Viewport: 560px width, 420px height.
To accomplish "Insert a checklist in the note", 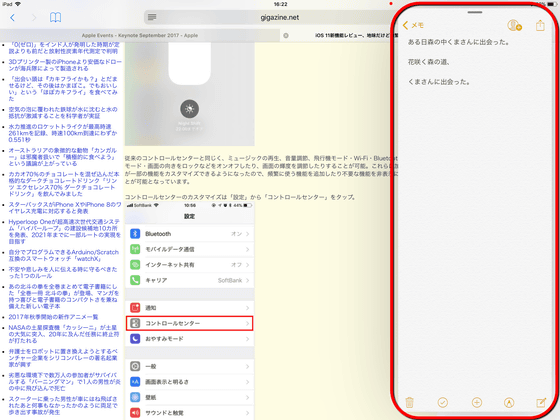I will pos(442,402).
